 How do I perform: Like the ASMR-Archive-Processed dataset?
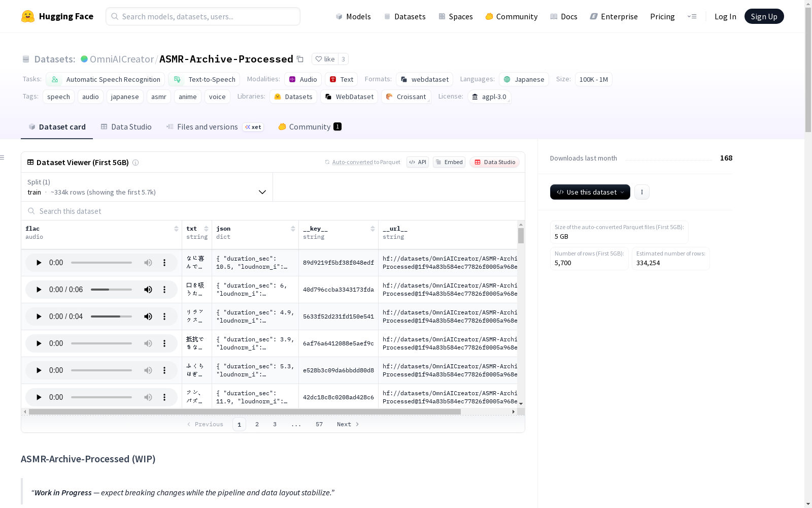pos(325,59)
